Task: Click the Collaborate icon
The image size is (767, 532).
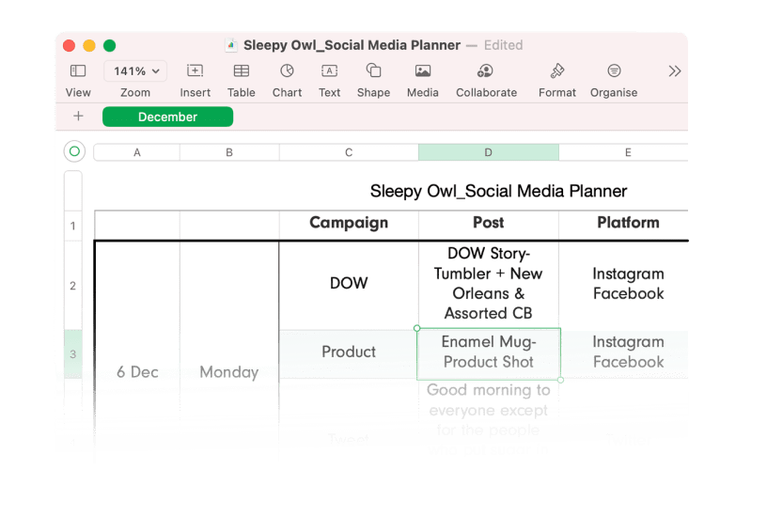Action: (486, 71)
